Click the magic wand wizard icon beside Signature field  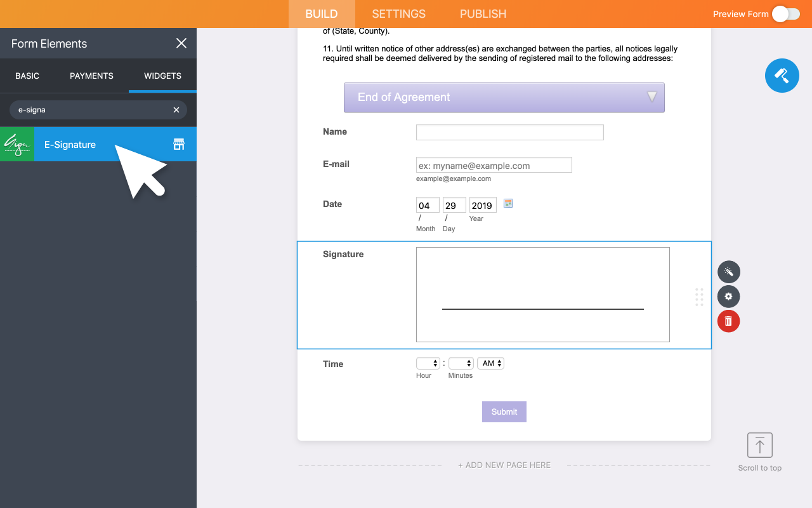pyautogui.click(x=728, y=271)
